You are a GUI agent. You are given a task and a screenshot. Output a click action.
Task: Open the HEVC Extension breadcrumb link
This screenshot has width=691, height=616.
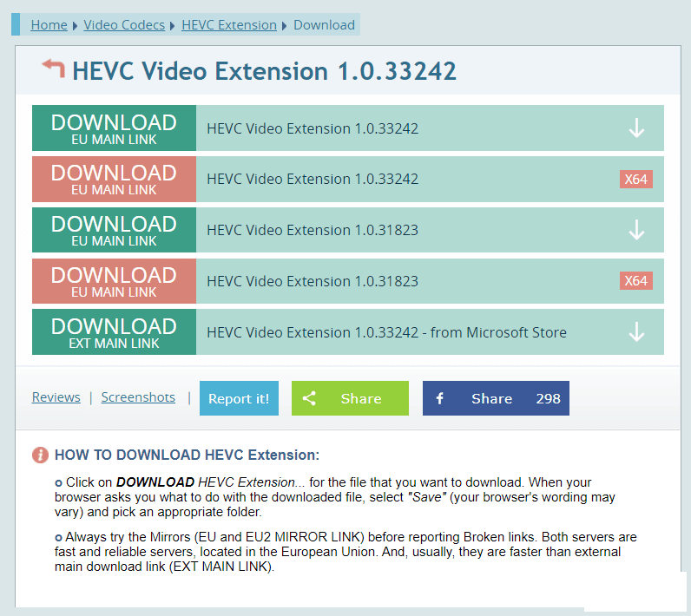[x=229, y=25]
